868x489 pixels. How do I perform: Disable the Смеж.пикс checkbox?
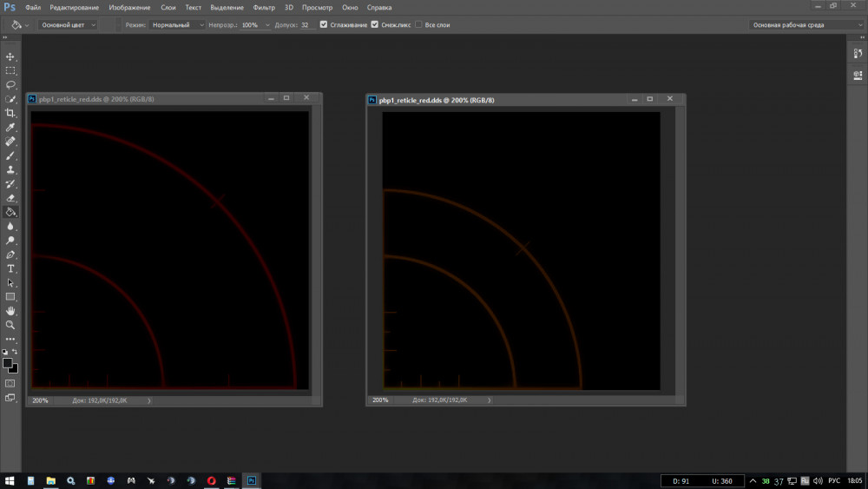tap(375, 25)
